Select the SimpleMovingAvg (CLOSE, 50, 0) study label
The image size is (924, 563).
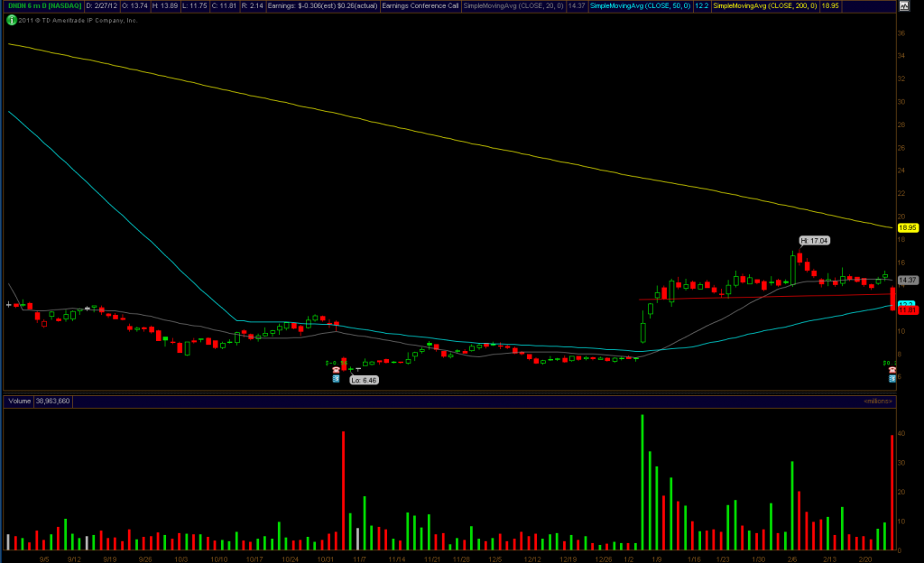coord(640,6)
